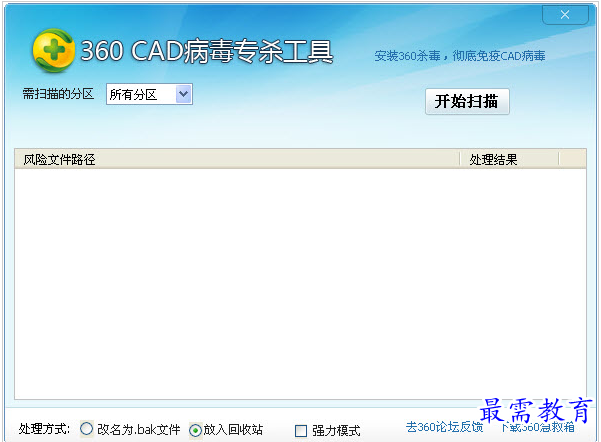
Task: Click the 风险文件路径 column header
Action: 237,159
